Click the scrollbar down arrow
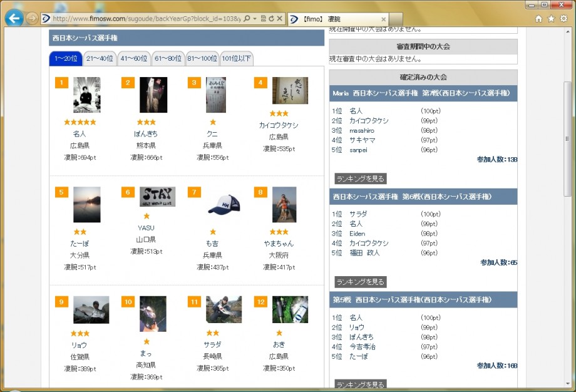 568,384
